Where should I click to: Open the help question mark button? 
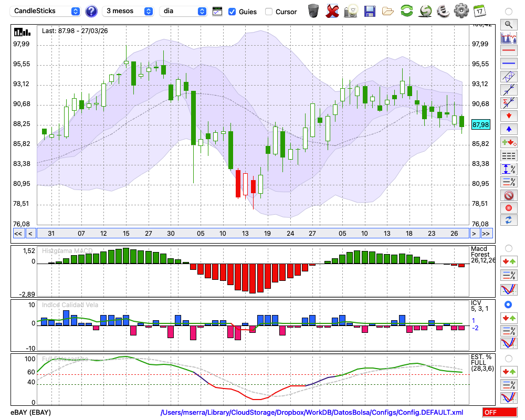(91, 12)
